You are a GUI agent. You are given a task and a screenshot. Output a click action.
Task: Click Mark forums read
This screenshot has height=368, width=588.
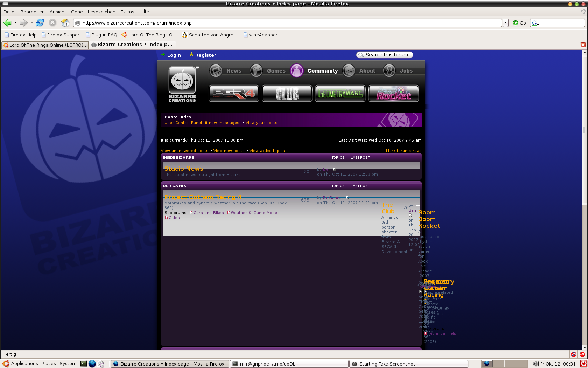tap(404, 151)
